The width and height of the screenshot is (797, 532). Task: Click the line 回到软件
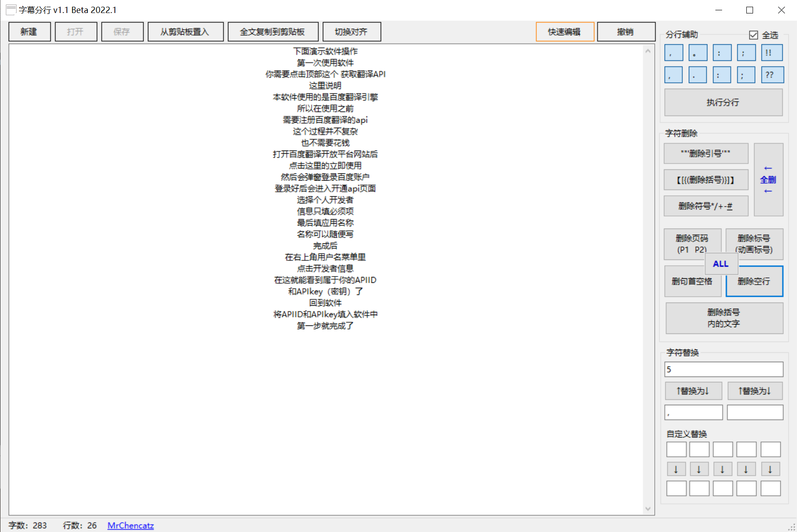click(x=326, y=303)
